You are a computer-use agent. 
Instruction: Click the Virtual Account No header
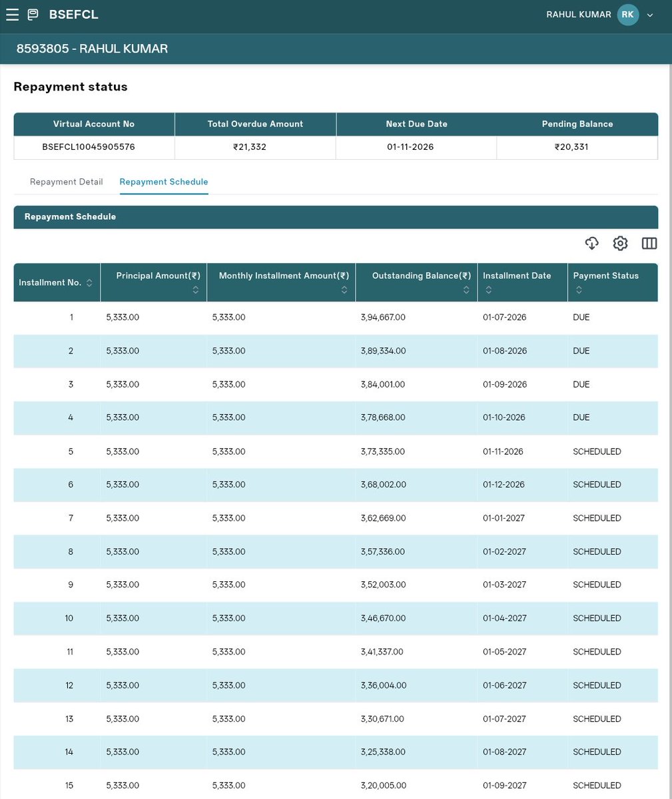pyautogui.click(x=94, y=124)
